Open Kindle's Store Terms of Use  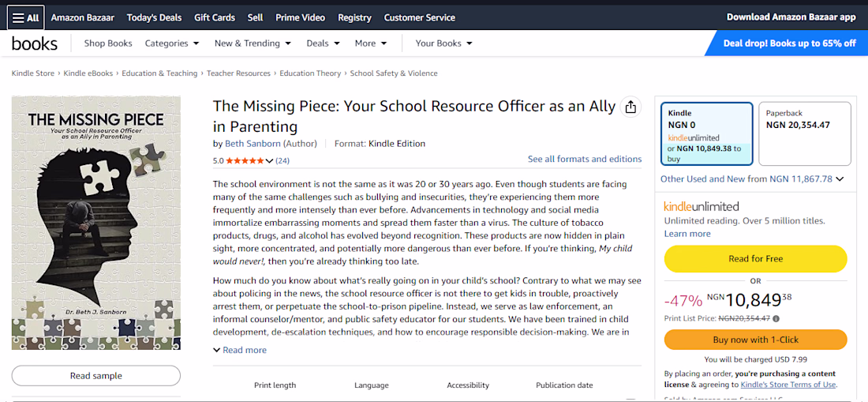(x=788, y=385)
